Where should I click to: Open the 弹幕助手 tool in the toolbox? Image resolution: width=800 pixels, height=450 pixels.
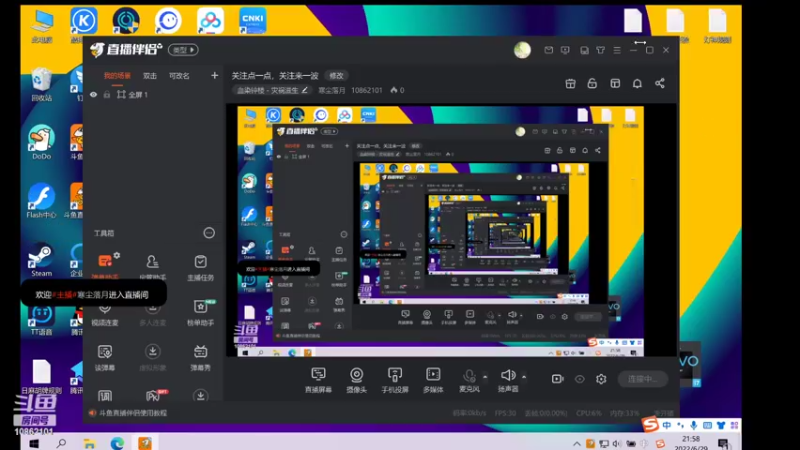(x=105, y=266)
